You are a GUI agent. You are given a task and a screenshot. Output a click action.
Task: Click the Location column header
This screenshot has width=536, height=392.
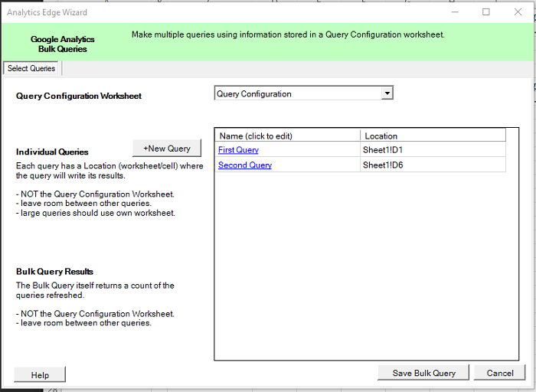433,136
